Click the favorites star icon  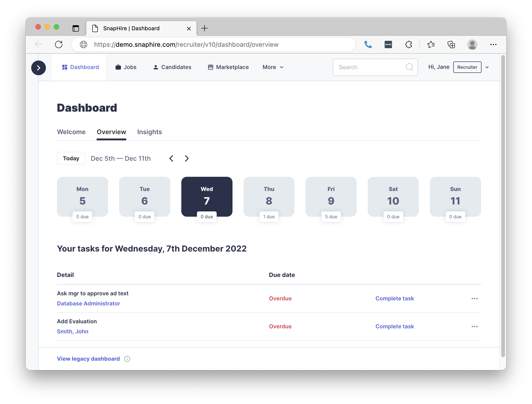(x=431, y=44)
